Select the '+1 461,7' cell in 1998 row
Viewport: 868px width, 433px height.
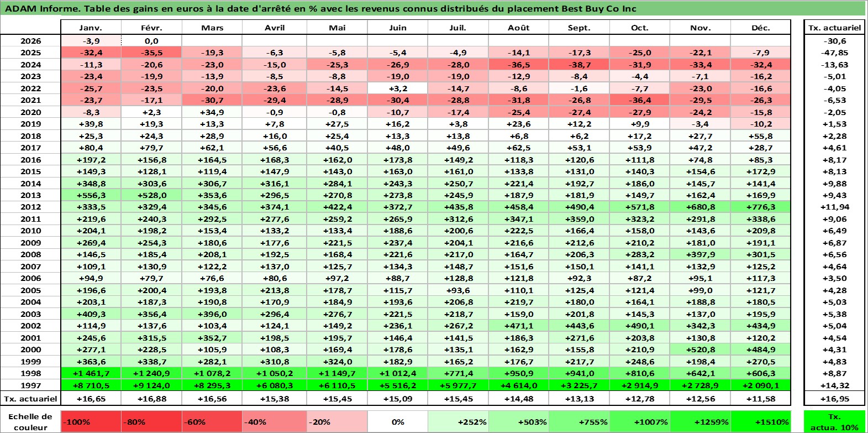pos(91,373)
